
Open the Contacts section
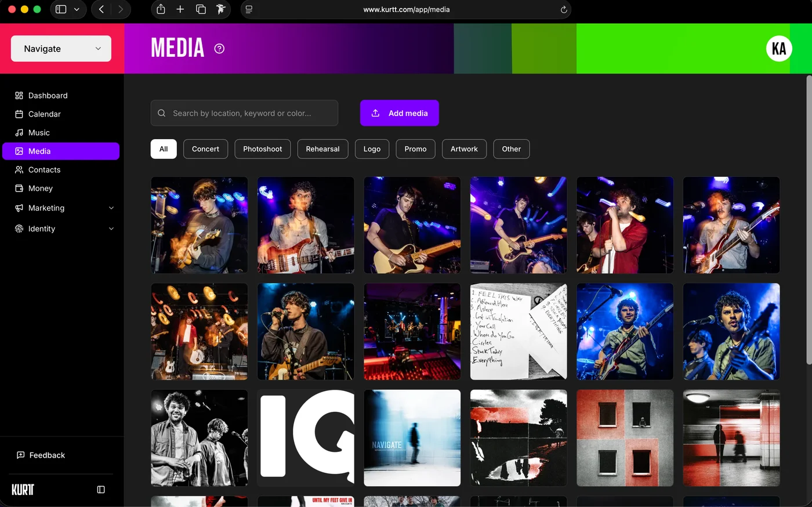click(61, 170)
